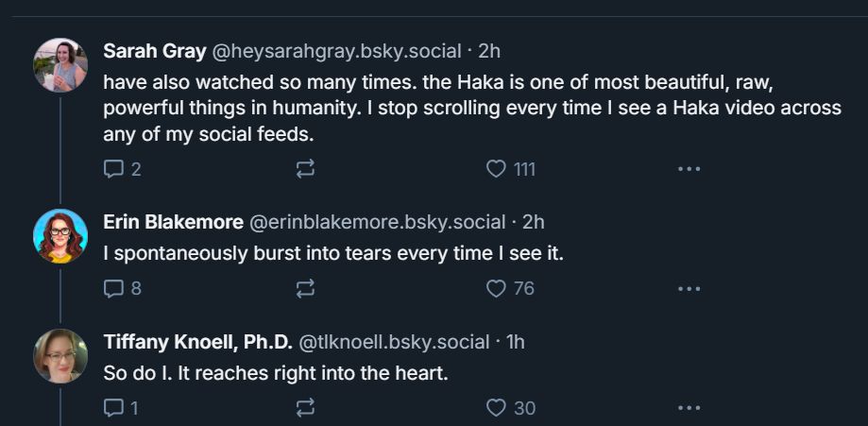
Task: Like Tiffany Knoell's post
Action: pos(497,408)
